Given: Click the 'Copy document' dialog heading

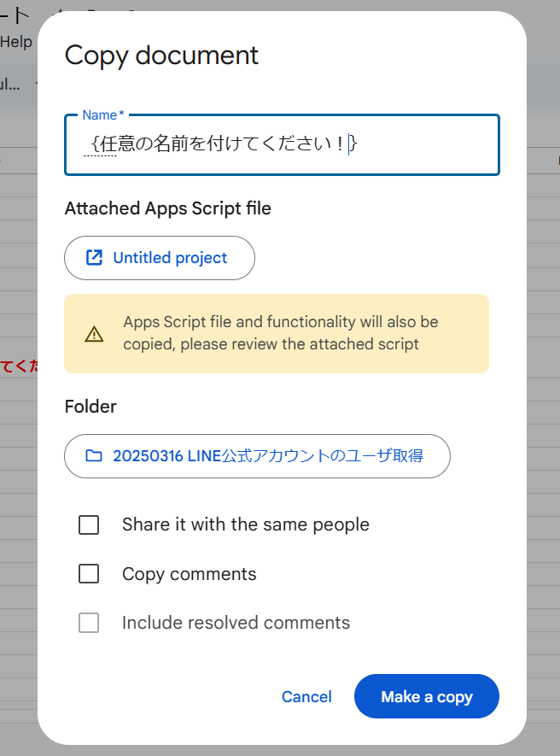Looking at the screenshot, I should pos(161,56).
